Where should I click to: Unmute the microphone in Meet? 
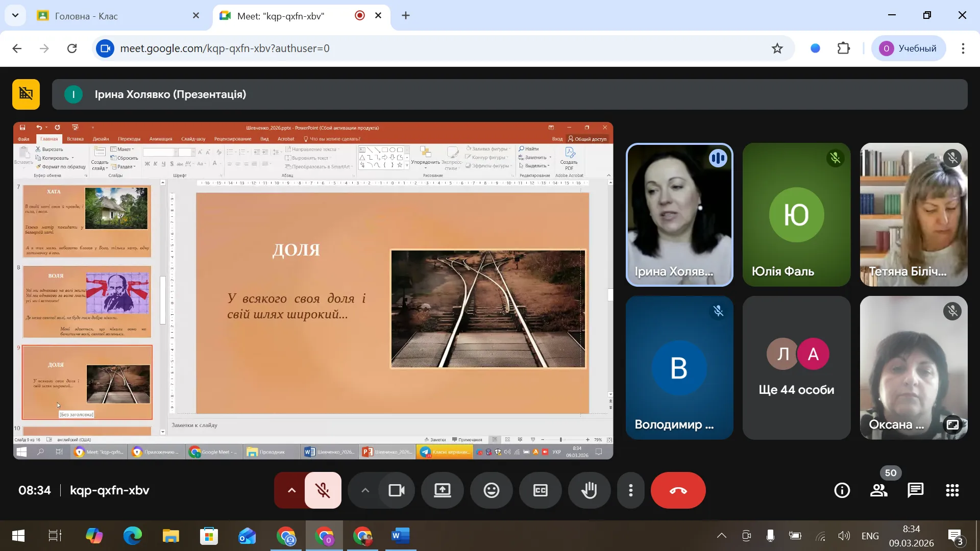point(323,491)
